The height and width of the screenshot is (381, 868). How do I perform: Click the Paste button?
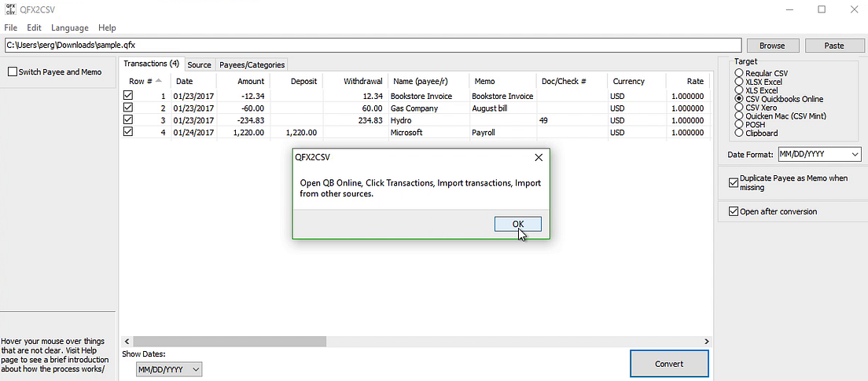coord(833,46)
